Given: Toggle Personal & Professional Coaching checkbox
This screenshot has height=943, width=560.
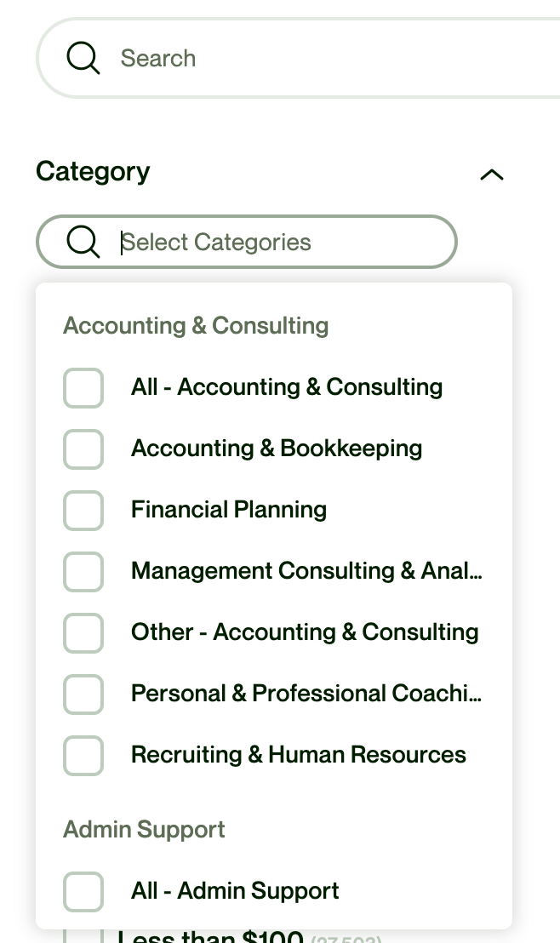Looking at the screenshot, I should coord(83,694).
